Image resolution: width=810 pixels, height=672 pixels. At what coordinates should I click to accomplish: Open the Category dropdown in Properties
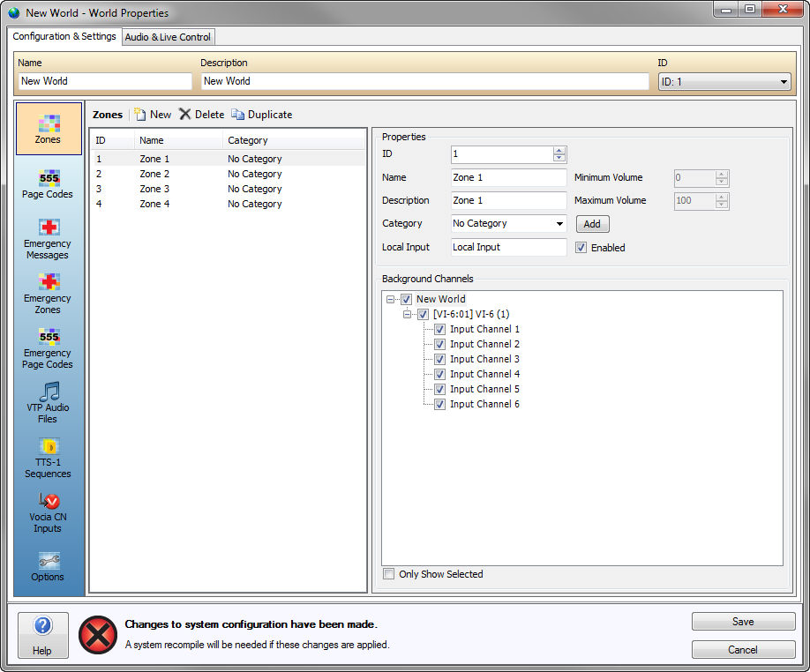[x=559, y=224]
